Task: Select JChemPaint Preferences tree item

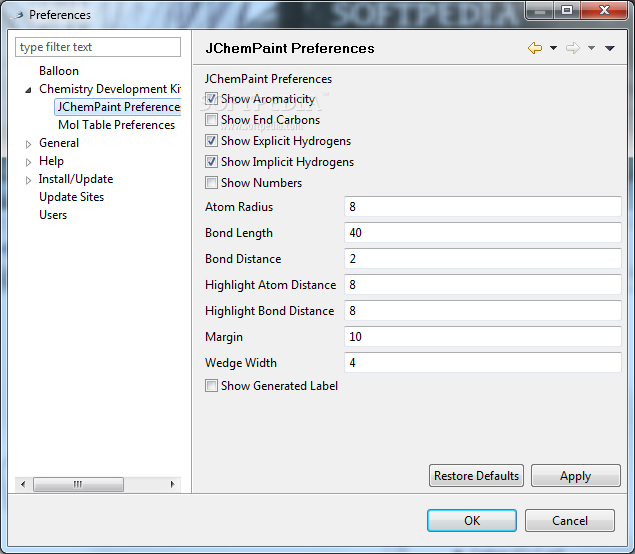Action: [118, 107]
